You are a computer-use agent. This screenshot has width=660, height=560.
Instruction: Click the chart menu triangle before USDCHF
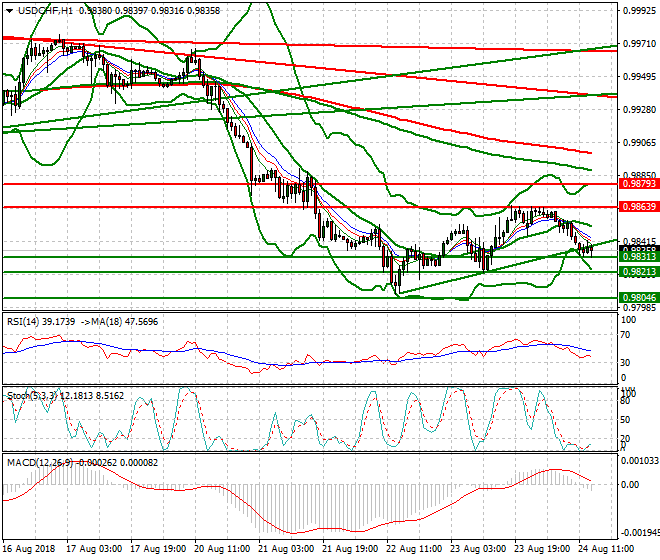[x=9, y=11]
